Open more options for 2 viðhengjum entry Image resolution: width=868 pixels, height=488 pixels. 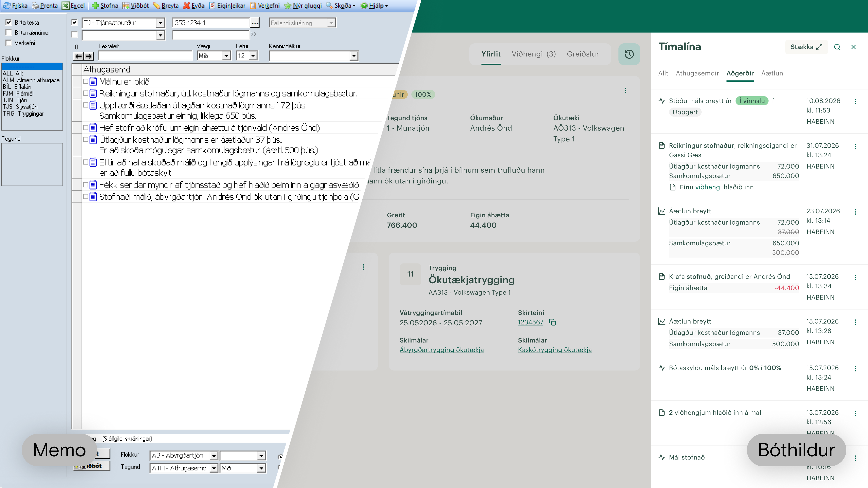(855, 414)
